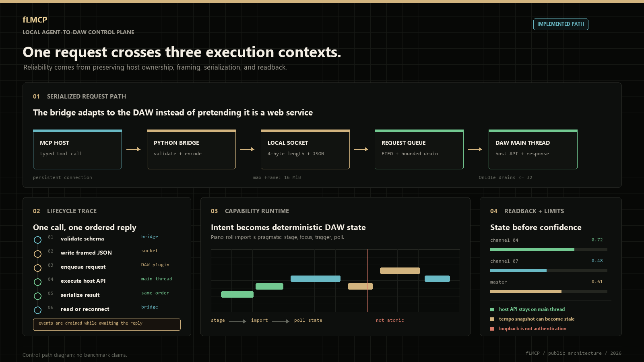Screen dimensions: 644x362
Task: Click the 0.61 value for master
Action: (597, 282)
